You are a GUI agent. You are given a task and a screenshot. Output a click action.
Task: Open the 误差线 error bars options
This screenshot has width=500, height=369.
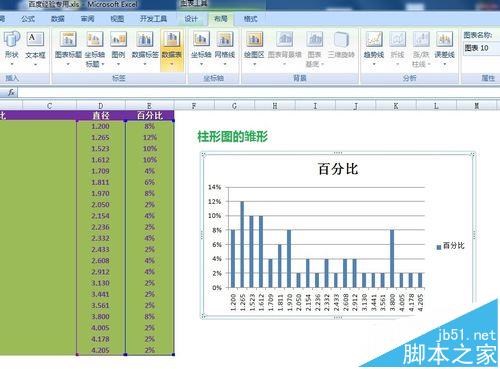[444, 48]
